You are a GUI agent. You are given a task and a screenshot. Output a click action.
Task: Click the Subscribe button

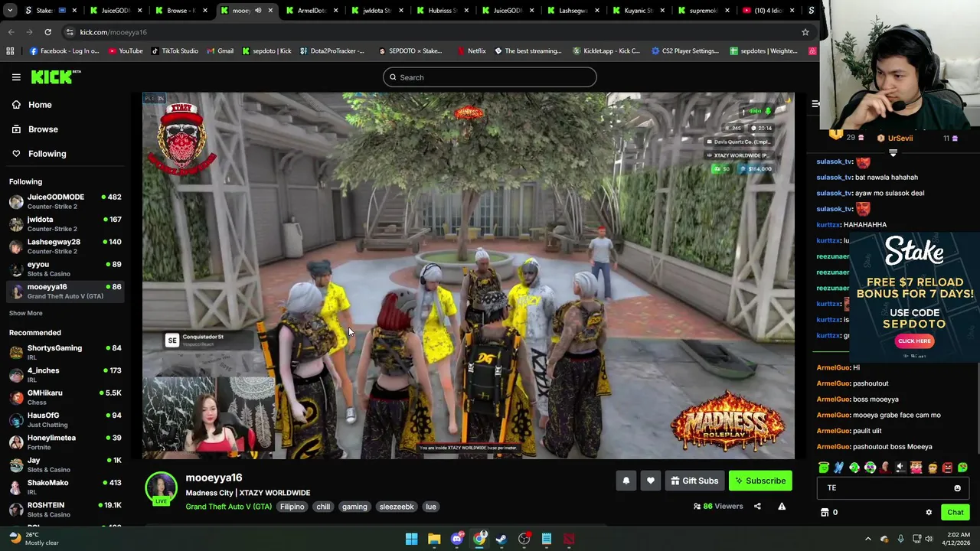(x=760, y=481)
